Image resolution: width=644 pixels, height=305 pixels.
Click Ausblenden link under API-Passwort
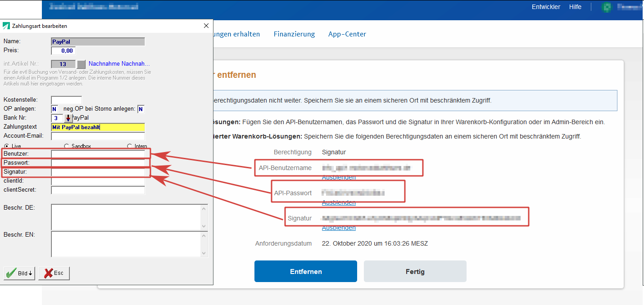click(x=339, y=202)
